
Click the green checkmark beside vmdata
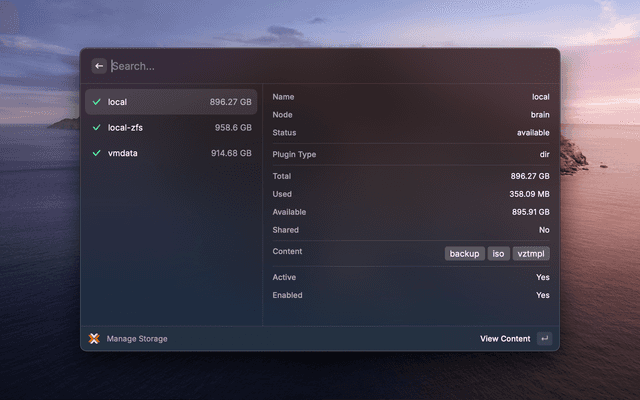point(97,153)
